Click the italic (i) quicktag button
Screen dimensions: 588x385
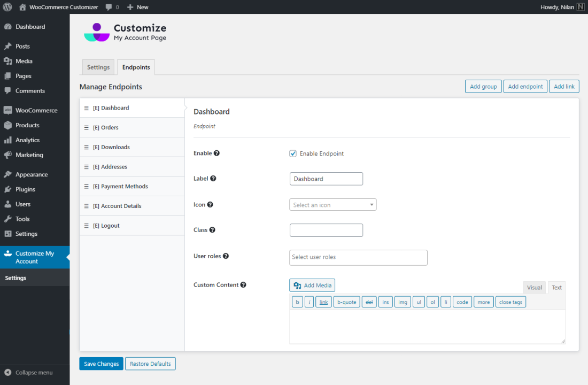click(309, 302)
